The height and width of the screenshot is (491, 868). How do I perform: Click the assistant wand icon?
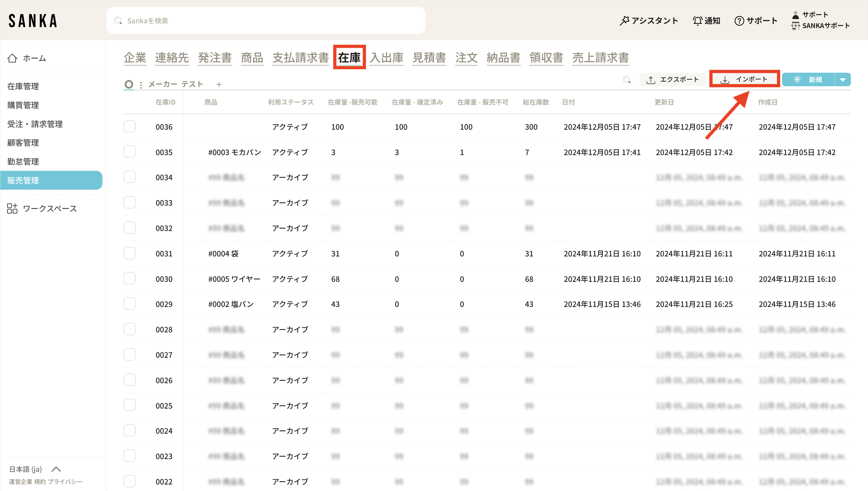(624, 21)
